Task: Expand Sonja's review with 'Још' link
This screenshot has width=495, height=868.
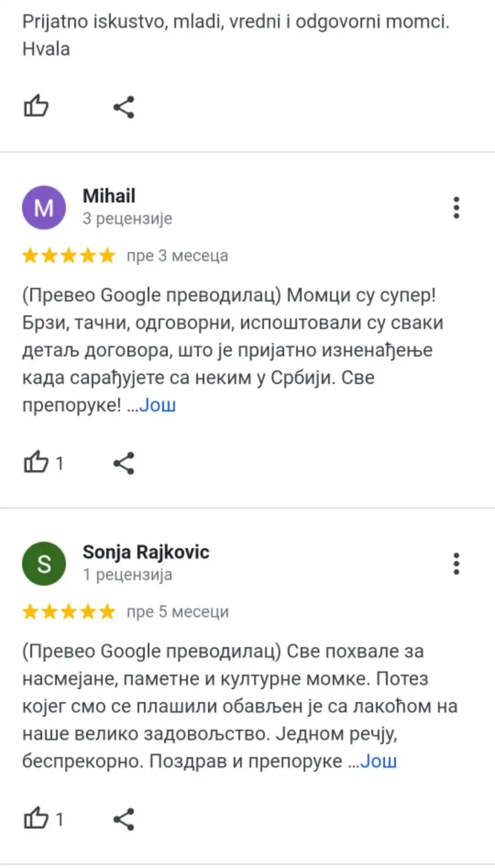Action: point(378,761)
